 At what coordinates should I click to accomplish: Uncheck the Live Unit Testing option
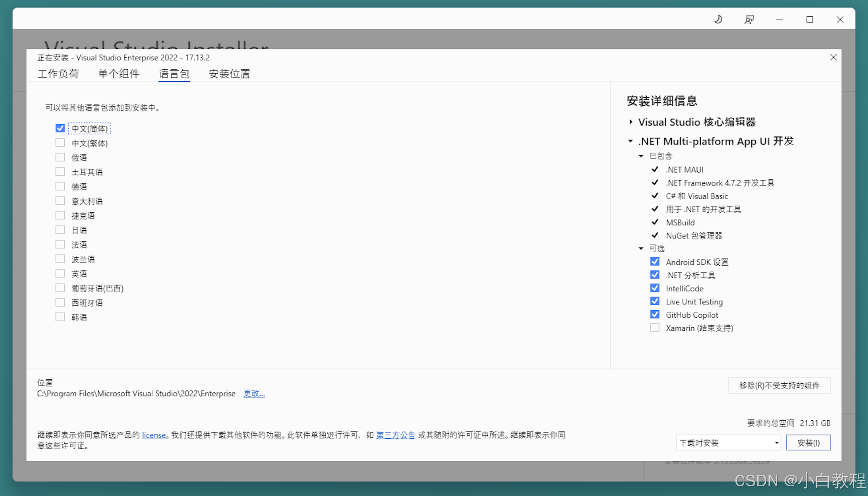pyautogui.click(x=655, y=301)
